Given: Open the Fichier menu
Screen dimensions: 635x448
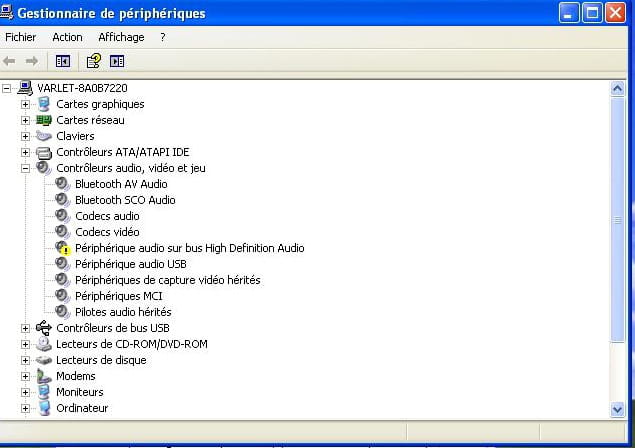Looking at the screenshot, I should coord(20,37).
